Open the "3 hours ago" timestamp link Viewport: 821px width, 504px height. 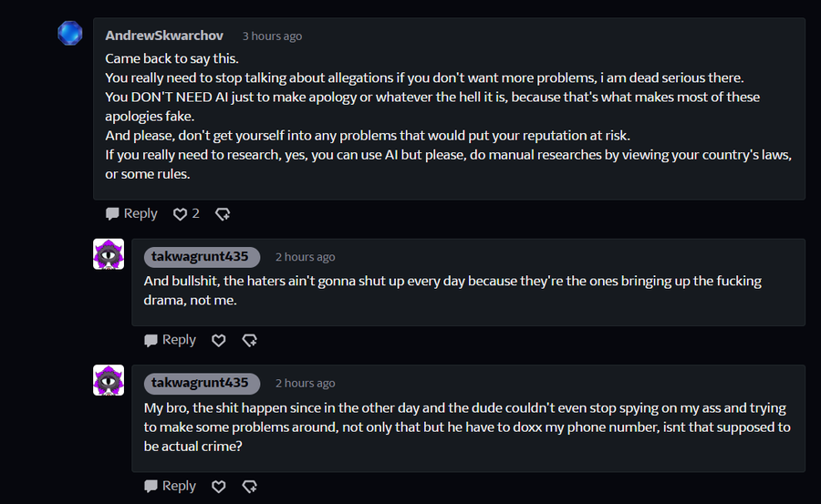272,36
